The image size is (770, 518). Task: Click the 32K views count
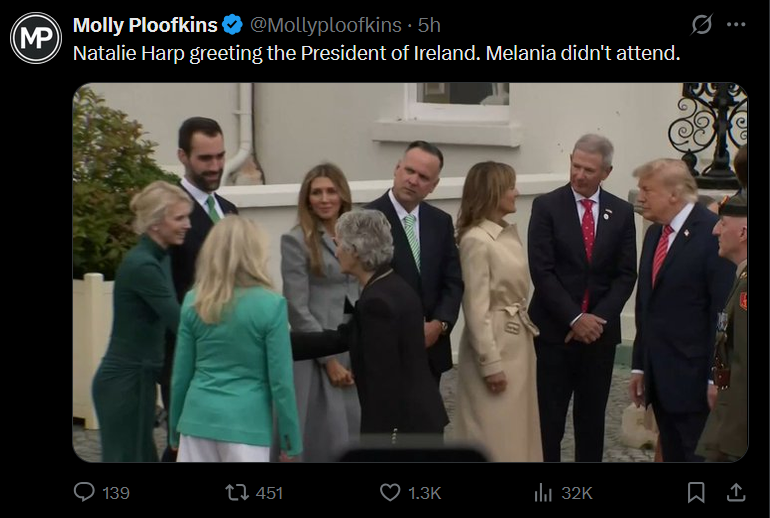coord(577,492)
